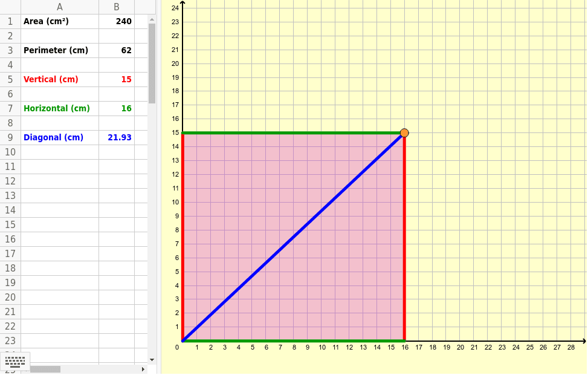Select the red "Vertical (cm)" cell
588x375 pixels.
coord(60,80)
